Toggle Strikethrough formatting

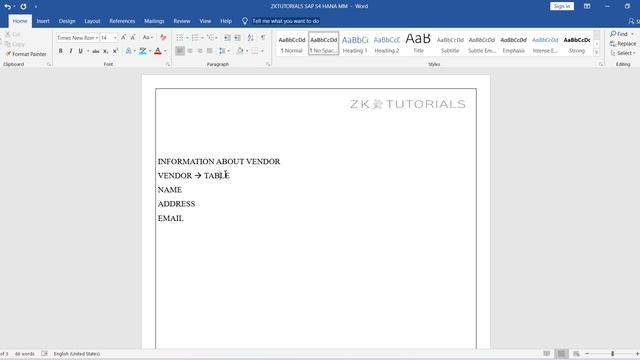(x=96, y=51)
